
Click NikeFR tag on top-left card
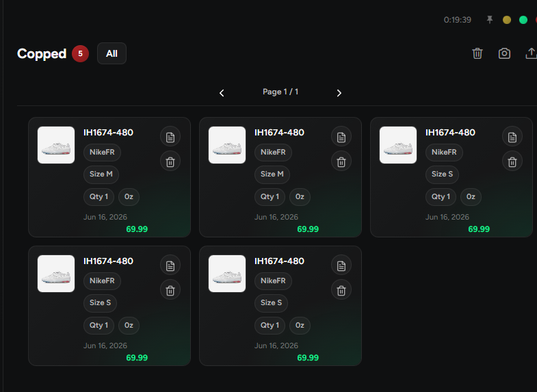tap(102, 153)
